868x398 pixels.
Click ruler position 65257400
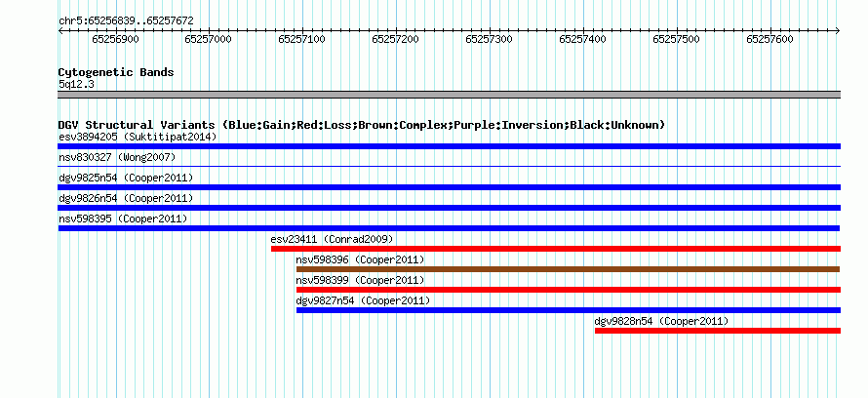(x=583, y=39)
